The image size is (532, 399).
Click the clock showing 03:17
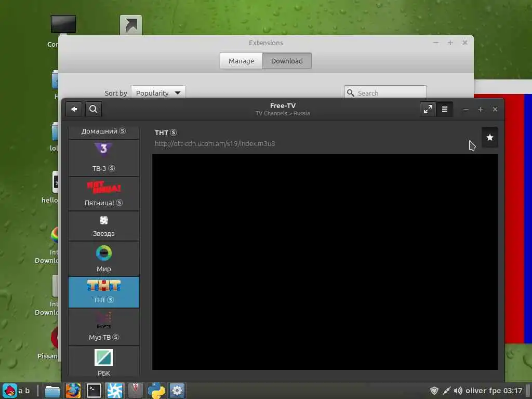pyautogui.click(x=512, y=391)
